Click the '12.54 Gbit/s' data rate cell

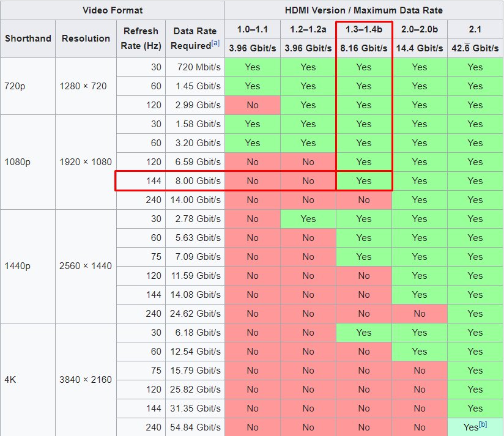pyautogui.click(x=195, y=352)
